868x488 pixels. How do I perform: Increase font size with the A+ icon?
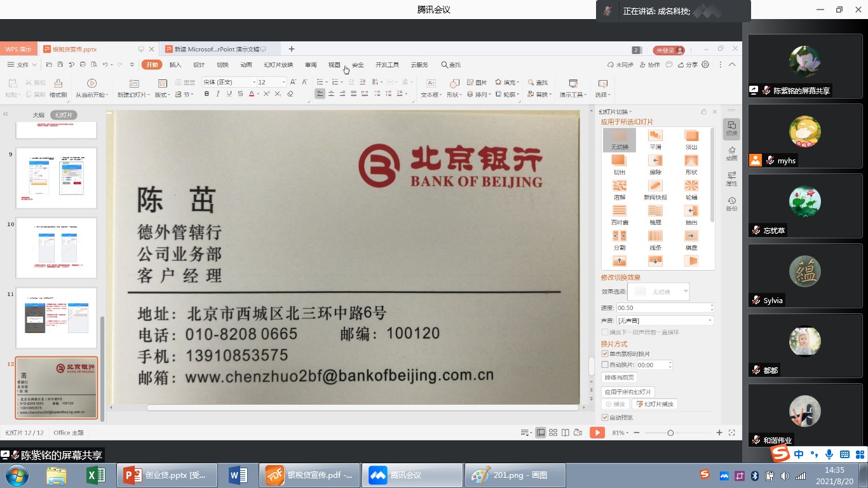click(293, 82)
